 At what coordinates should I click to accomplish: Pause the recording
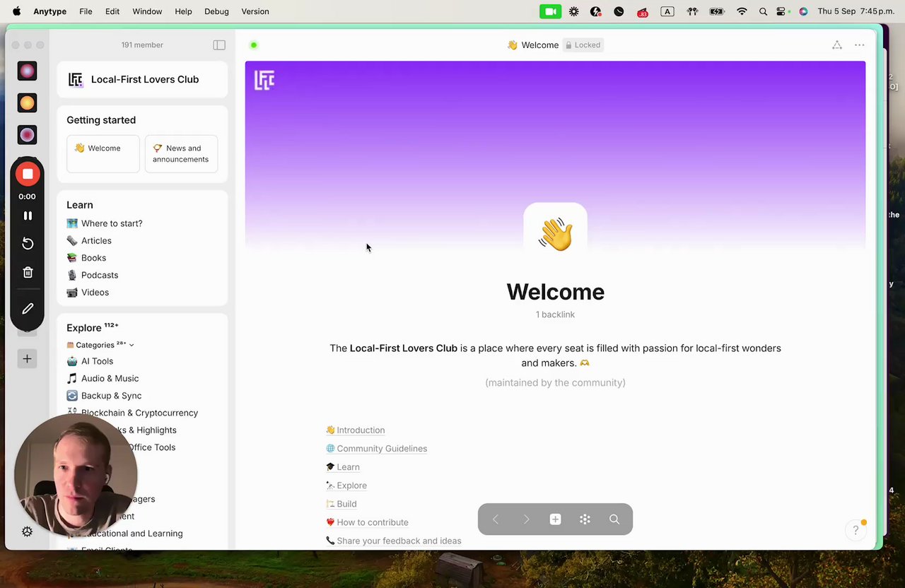click(28, 216)
